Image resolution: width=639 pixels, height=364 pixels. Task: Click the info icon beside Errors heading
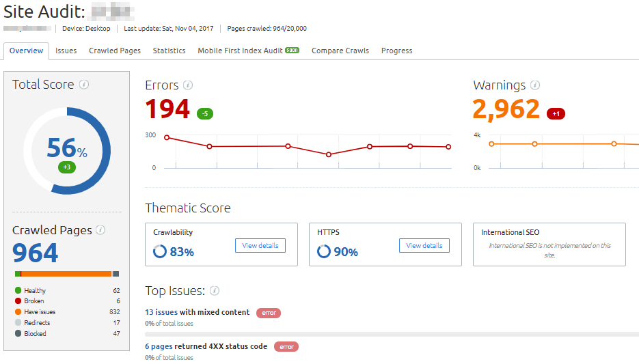[188, 85]
